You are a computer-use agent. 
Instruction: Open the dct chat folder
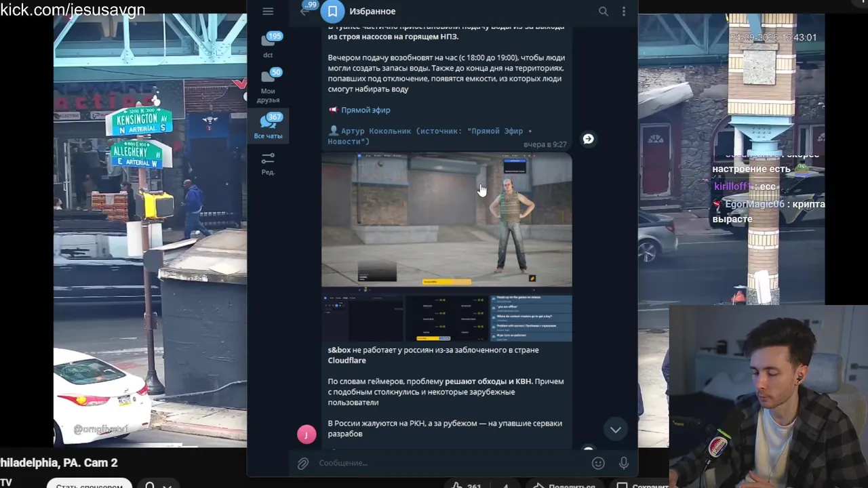pyautogui.click(x=268, y=45)
